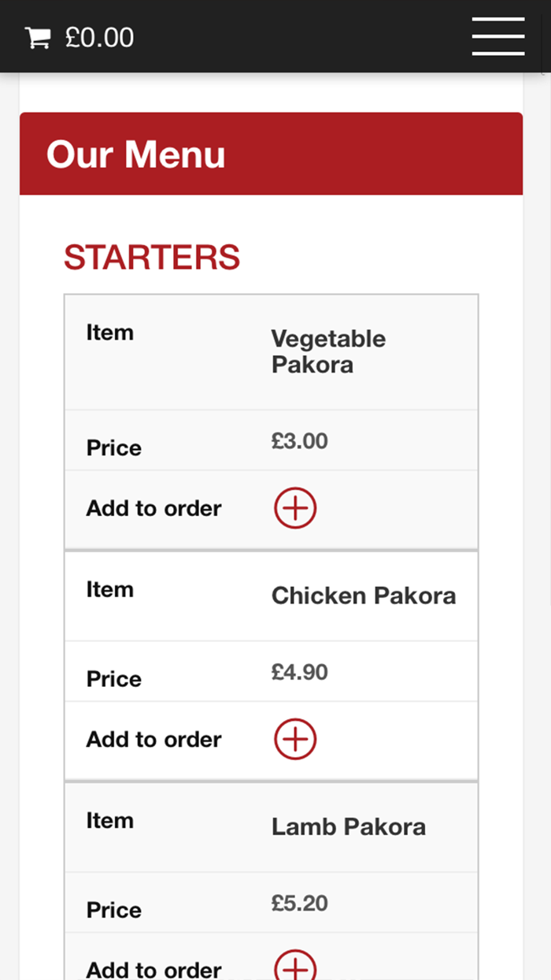Click the £4.90 price

tap(300, 672)
